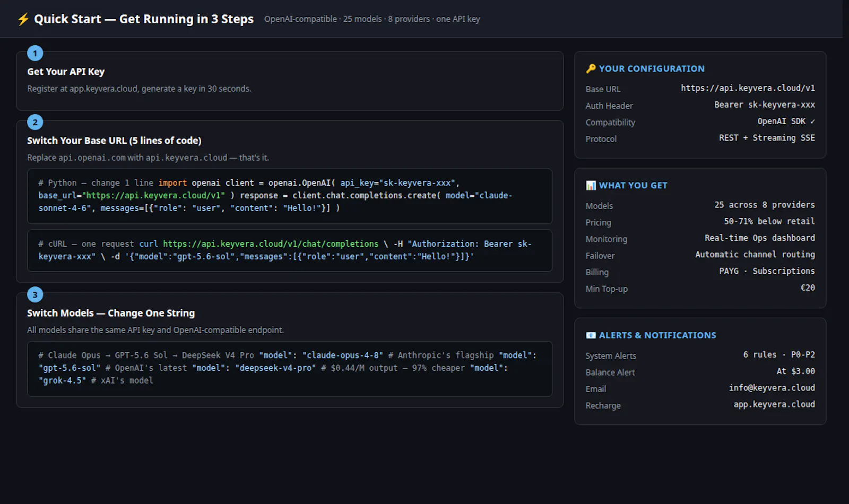The width and height of the screenshot is (849, 504).
Task: Click the 'Register at app.keyvera.cloud' description text
Action: click(139, 89)
